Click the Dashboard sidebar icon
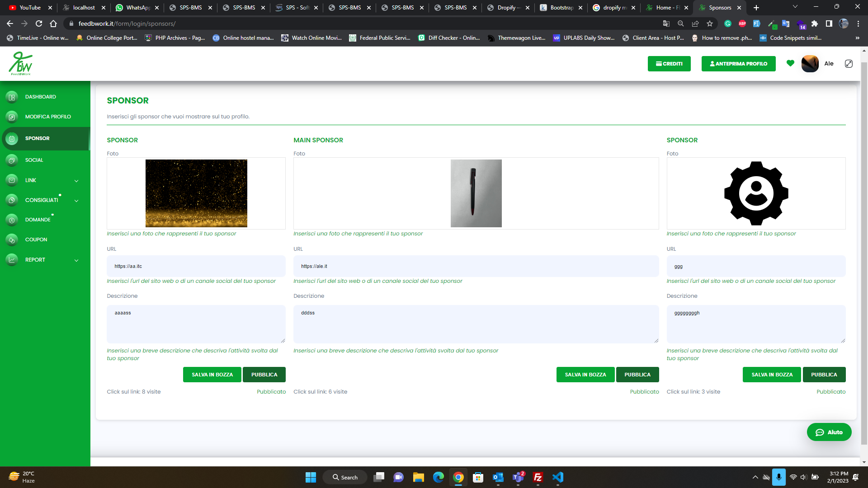 [x=12, y=97]
